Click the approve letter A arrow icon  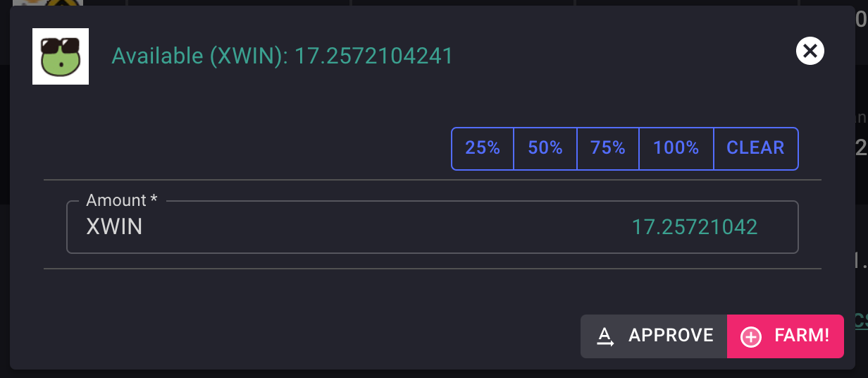click(x=605, y=337)
